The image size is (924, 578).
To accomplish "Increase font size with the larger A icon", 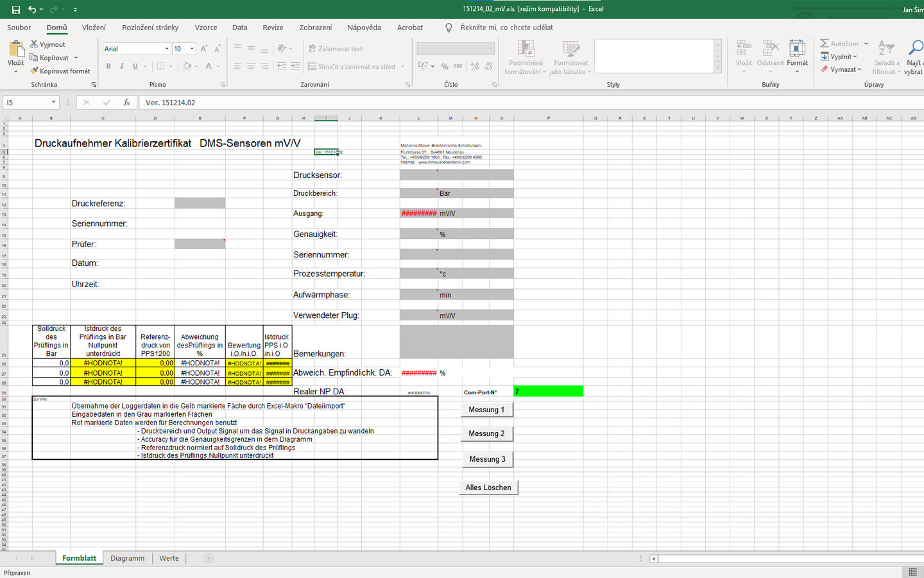I will point(204,49).
